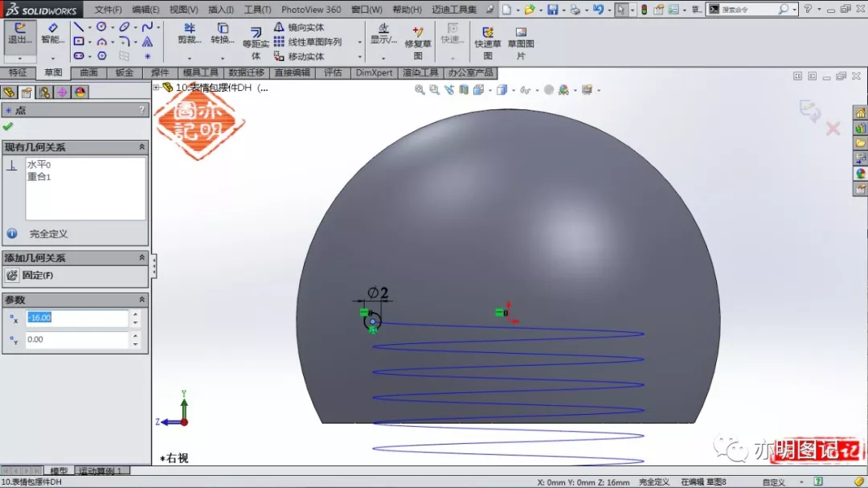Select the 重合1 relation in list
868x488 pixels.
click(39, 177)
